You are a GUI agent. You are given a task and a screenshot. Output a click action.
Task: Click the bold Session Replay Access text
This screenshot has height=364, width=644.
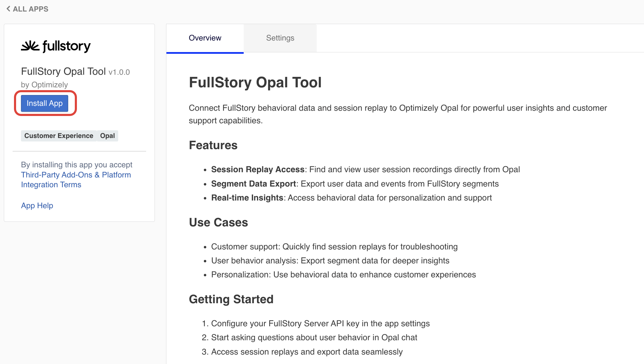pyautogui.click(x=258, y=169)
